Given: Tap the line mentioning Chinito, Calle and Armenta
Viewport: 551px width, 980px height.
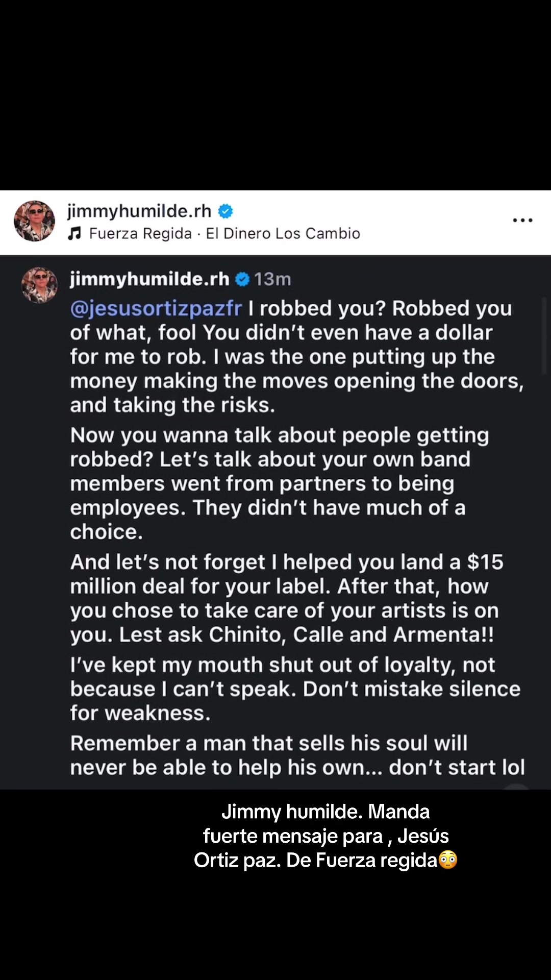Looking at the screenshot, I should 282,634.
